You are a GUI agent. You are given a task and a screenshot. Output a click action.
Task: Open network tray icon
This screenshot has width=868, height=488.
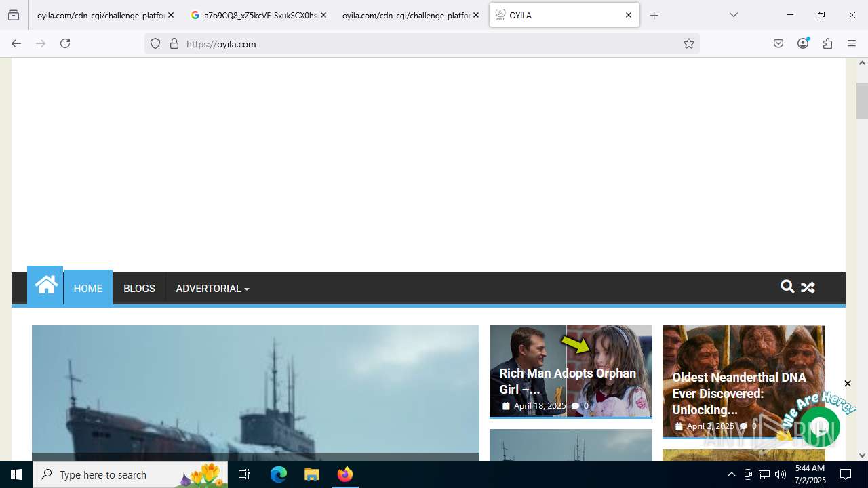(764, 474)
